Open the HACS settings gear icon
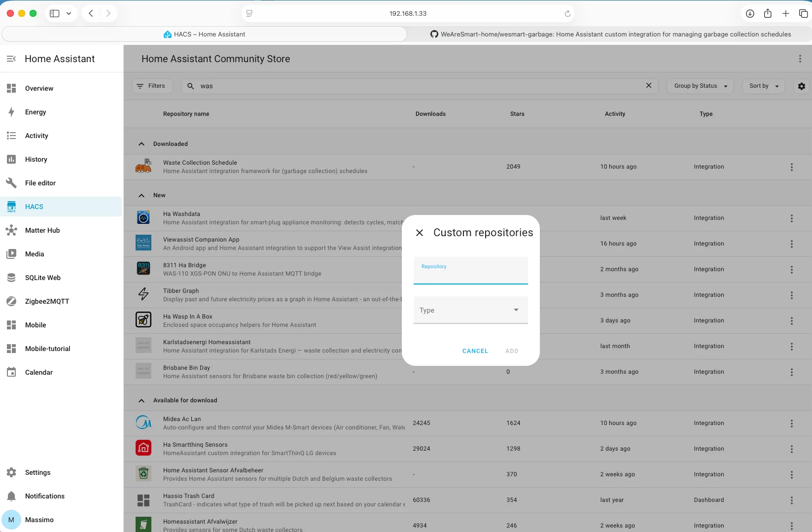Screen dimensions: 812x532 [802, 86]
